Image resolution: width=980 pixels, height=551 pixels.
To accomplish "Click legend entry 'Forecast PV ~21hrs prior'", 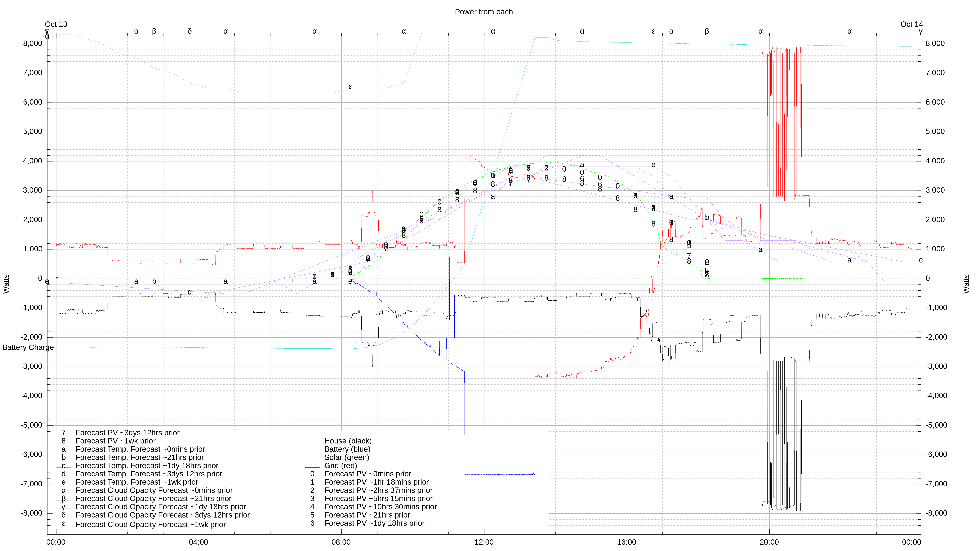I will pyautogui.click(x=367, y=515).
